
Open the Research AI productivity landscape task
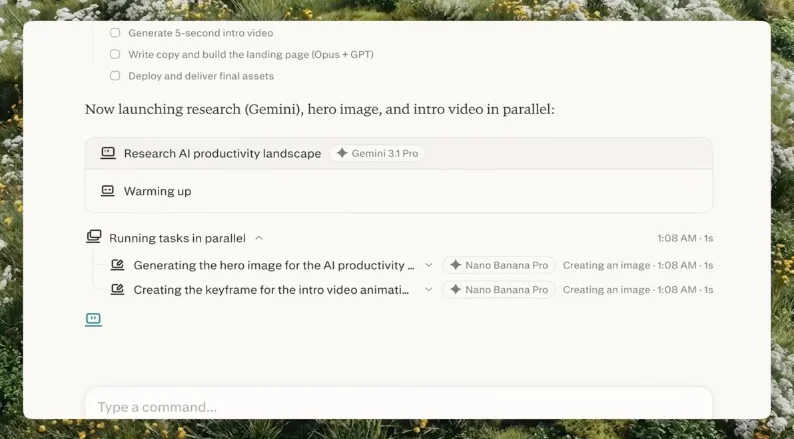pos(222,154)
